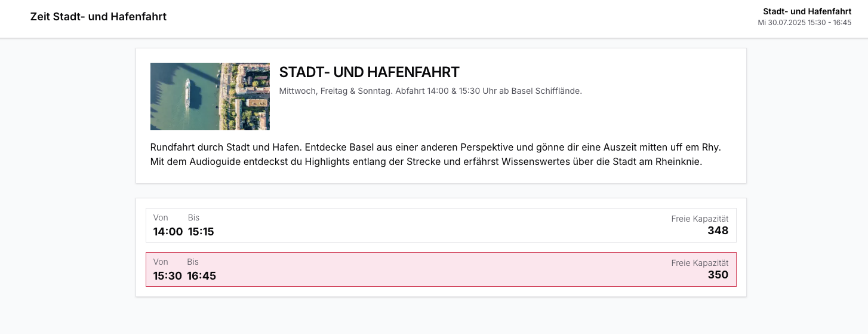
Task: Click the end time 15:15
Action: (x=201, y=232)
